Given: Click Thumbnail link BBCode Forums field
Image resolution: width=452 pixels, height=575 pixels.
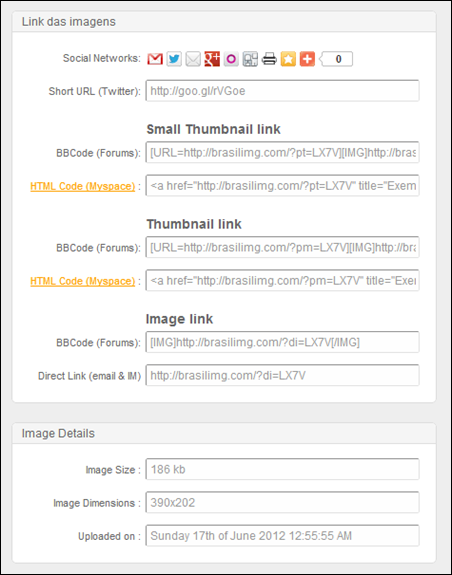Looking at the screenshot, I should [x=282, y=247].
